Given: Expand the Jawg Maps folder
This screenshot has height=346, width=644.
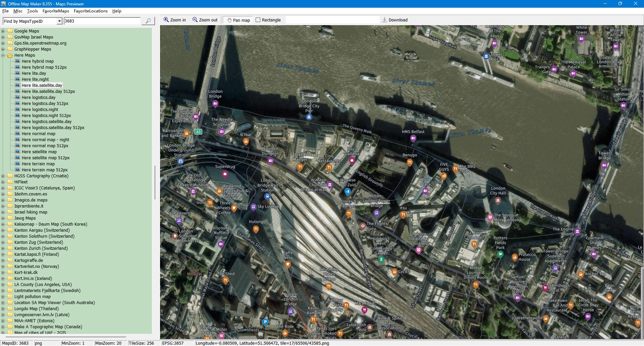Looking at the screenshot, I should [x=3, y=218].
